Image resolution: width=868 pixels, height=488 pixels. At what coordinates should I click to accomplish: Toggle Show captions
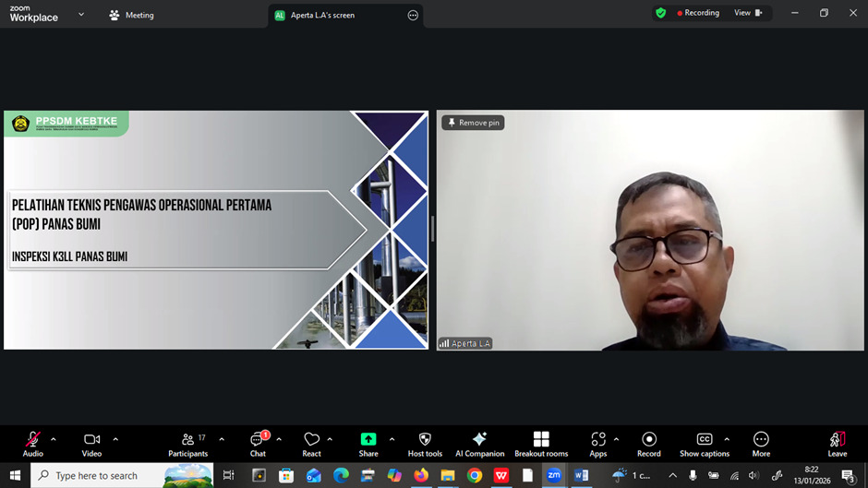[705, 443]
